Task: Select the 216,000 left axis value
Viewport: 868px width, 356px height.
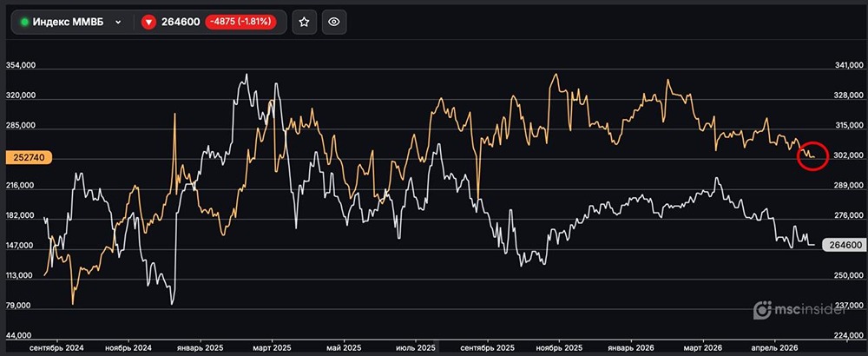Action: (21, 186)
